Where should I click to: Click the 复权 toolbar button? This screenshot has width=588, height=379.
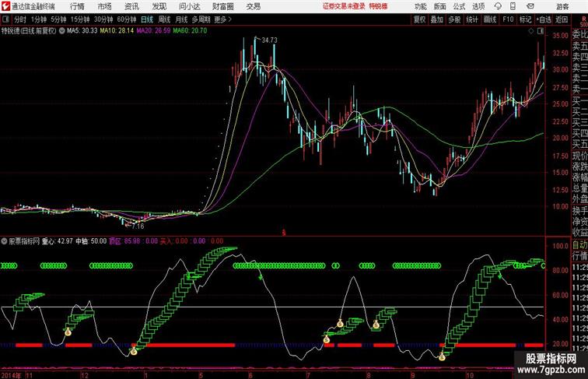pyautogui.click(x=420, y=19)
